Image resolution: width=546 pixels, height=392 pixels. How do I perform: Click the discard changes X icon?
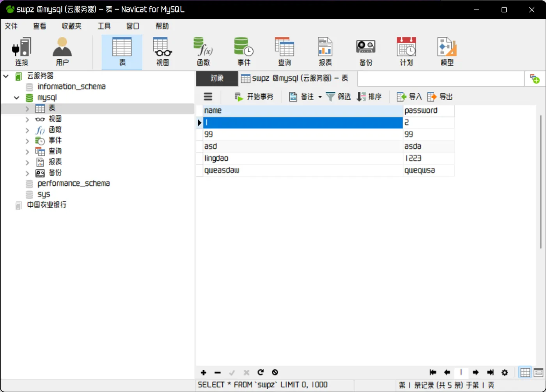tap(246, 372)
